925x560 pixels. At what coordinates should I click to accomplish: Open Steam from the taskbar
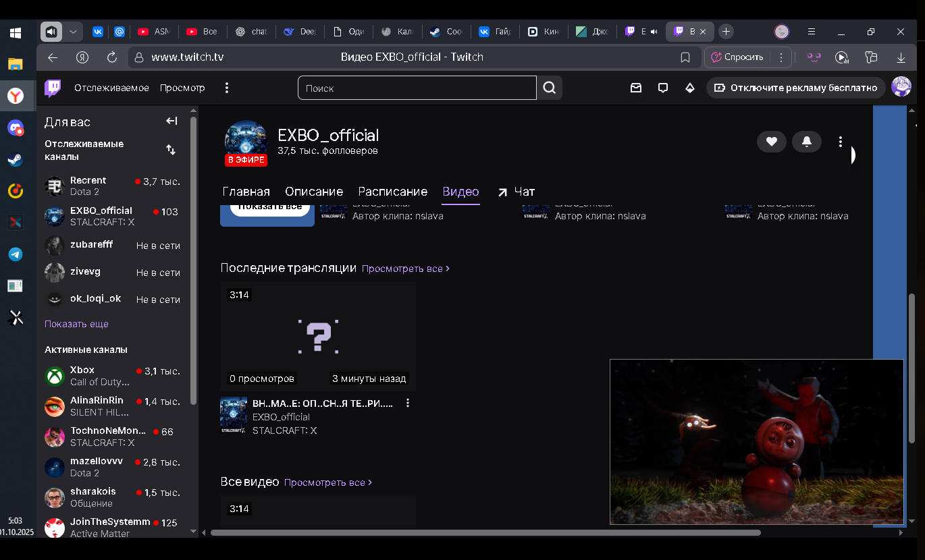point(15,160)
